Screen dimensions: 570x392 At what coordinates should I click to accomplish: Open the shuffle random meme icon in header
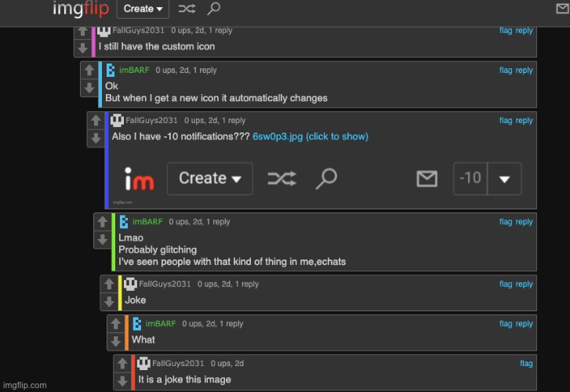(187, 9)
